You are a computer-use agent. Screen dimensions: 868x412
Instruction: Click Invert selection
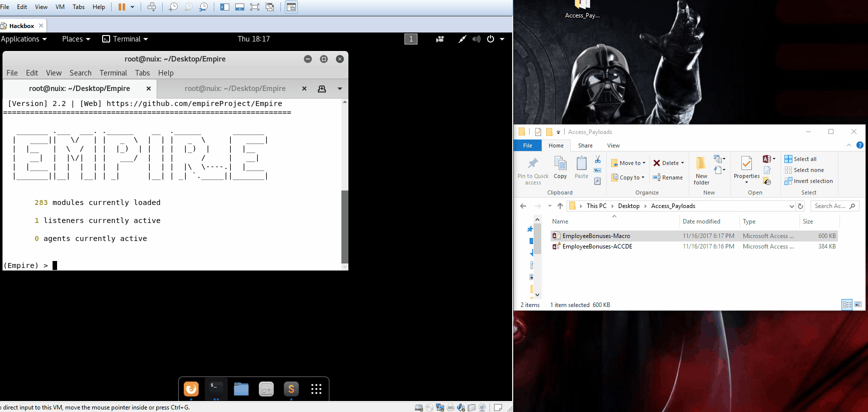pos(808,181)
